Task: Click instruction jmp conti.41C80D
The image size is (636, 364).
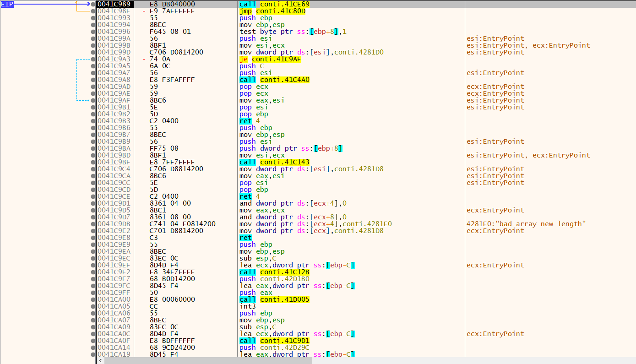Action: (x=272, y=11)
